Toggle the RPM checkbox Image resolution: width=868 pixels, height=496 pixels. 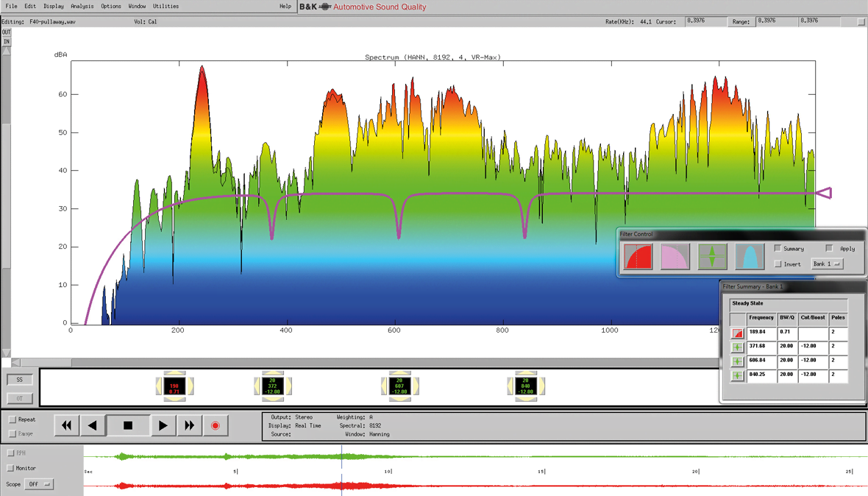point(10,453)
